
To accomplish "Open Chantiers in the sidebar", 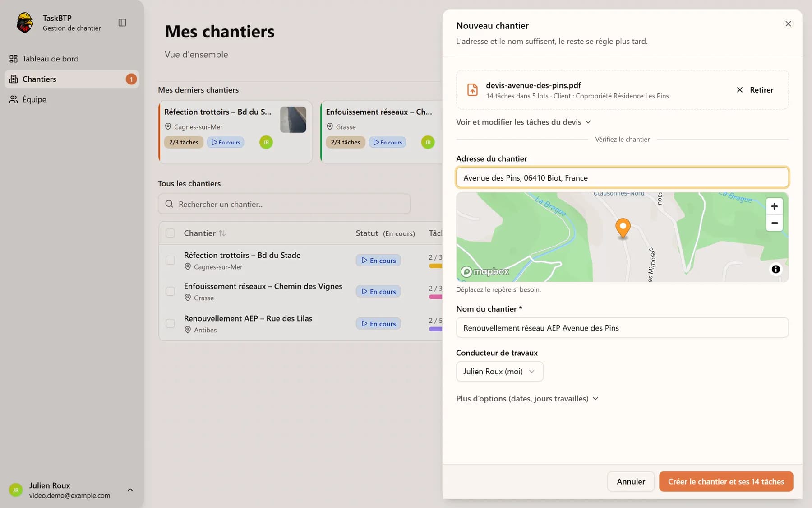I will (x=72, y=79).
